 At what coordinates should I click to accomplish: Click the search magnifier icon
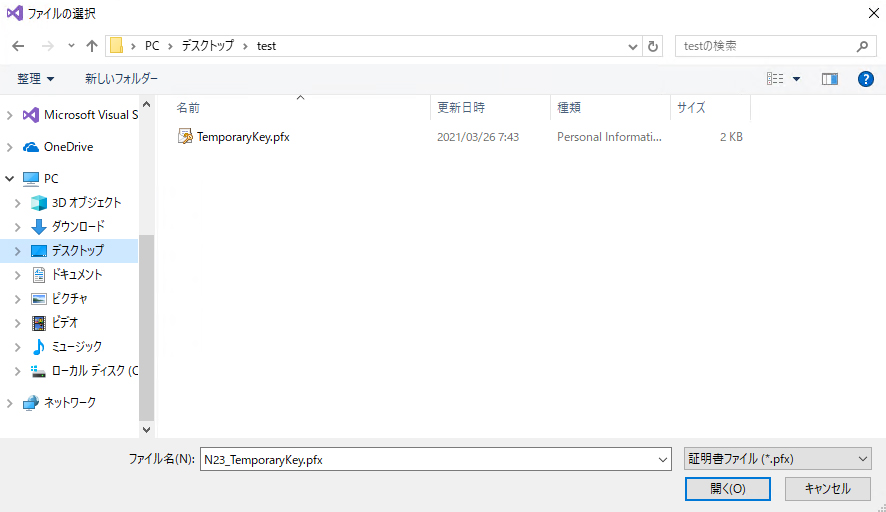862,46
